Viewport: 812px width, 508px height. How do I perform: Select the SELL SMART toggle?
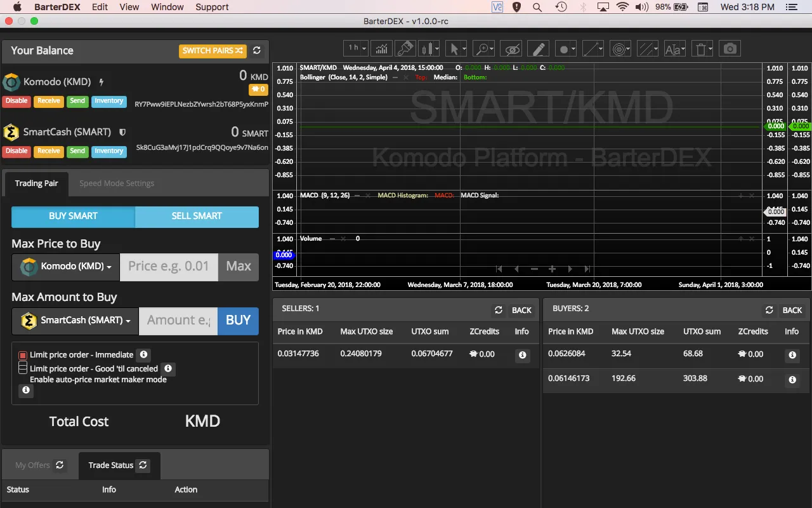point(197,216)
